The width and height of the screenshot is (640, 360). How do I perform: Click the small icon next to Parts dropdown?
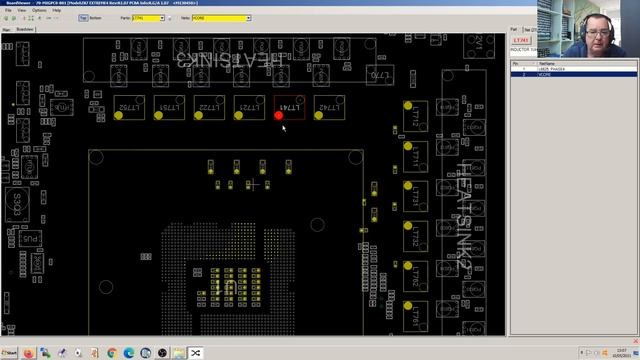click(x=170, y=18)
